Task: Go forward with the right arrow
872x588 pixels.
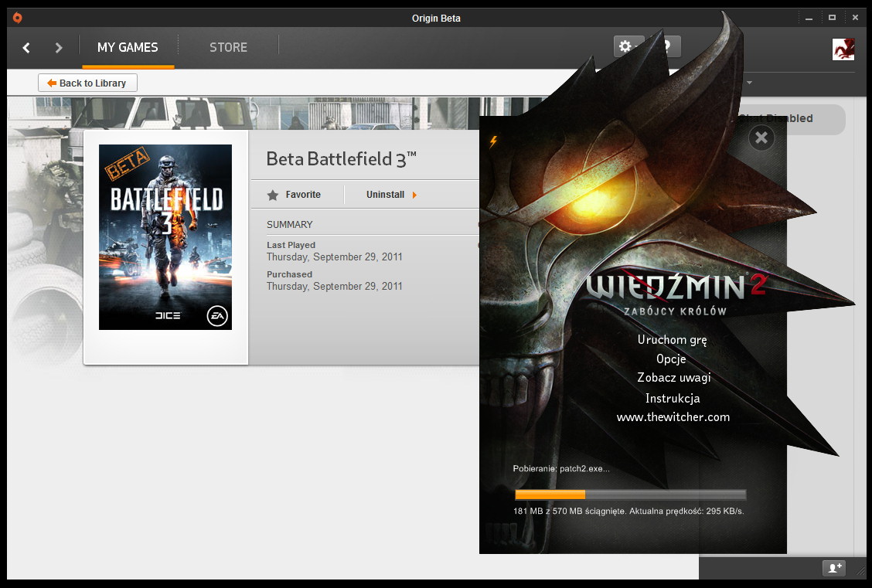Action: (x=59, y=48)
